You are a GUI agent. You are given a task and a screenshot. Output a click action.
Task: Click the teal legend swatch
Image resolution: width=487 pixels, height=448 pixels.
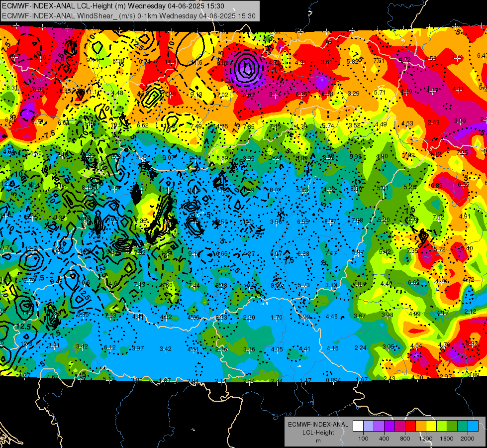point(463,426)
